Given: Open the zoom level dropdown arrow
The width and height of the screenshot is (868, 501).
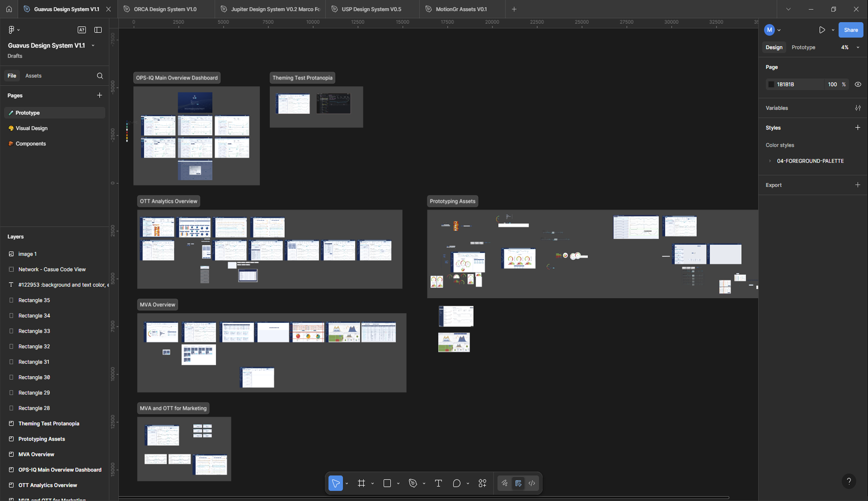Looking at the screenshot, I should pyautogui.click(x=857, y=47).
